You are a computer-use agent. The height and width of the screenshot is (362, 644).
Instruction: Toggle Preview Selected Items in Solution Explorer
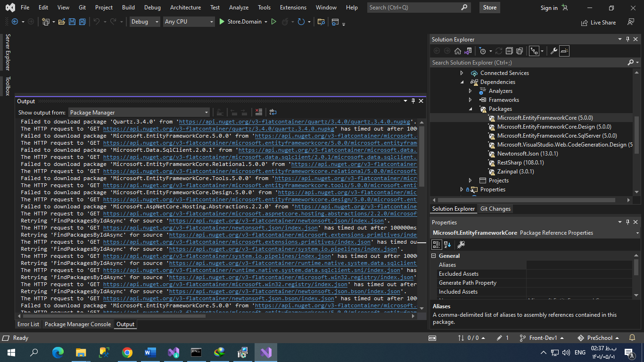pos(564,51)
